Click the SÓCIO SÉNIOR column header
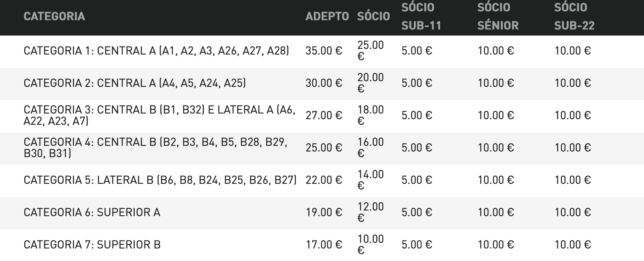The height and width of the screenshot is (261, 644). tap(498, 17)
